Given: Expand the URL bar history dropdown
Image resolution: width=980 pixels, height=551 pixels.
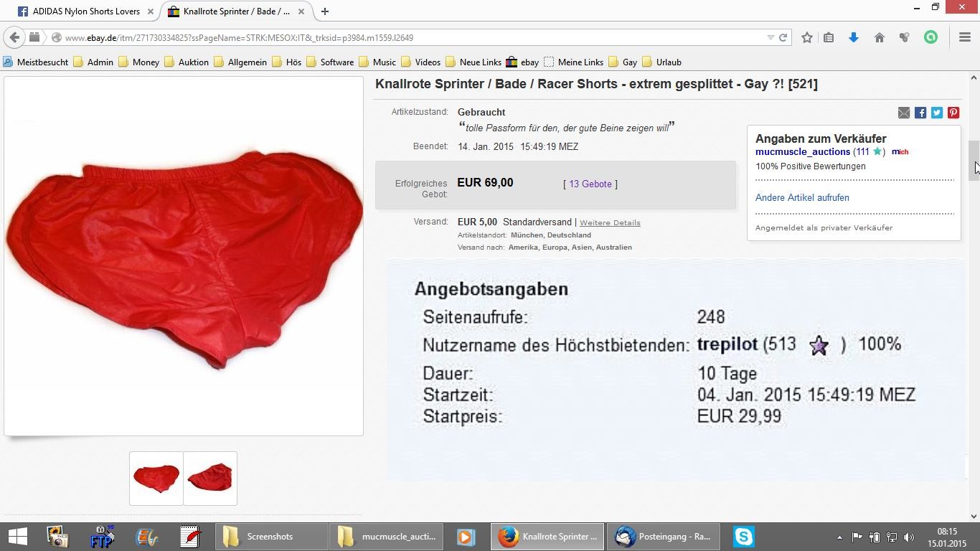Looking at the screenshot, I should [x=771, y=37].
